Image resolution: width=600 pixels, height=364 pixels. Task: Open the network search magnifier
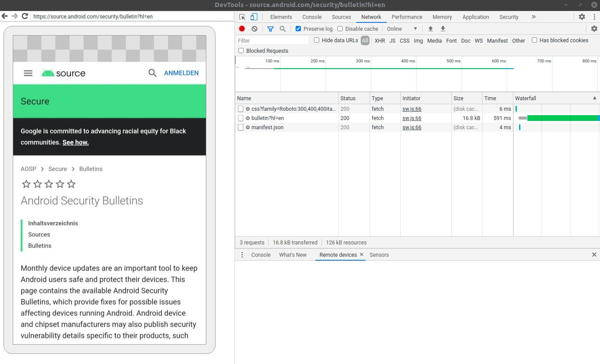click(283, 29)
